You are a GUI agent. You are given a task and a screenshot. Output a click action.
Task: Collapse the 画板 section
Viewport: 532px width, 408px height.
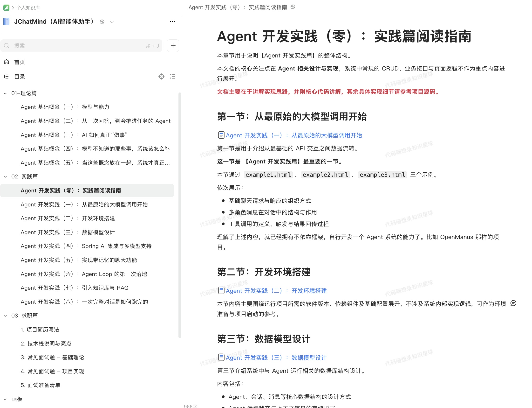5,399
